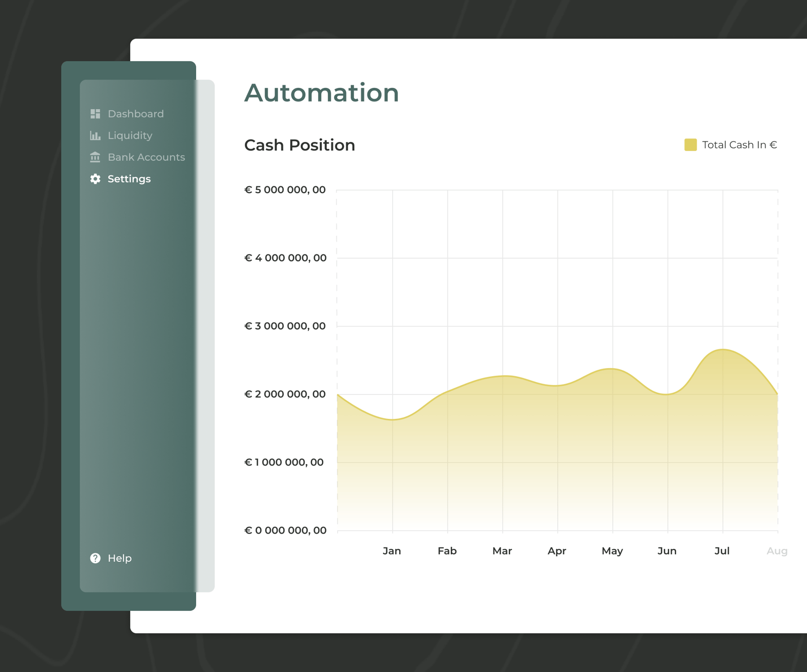Toggle visibility of the yellow chart series
Viewport: 807px width, 672px height.
[690, 144]
